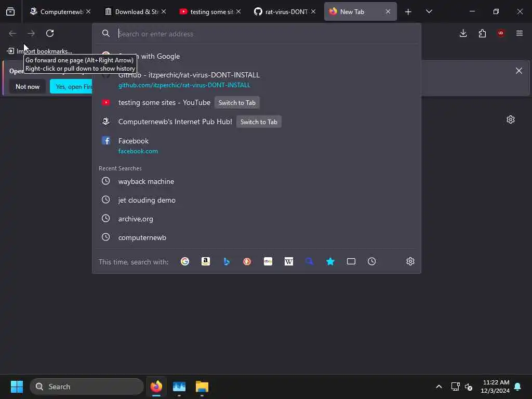Open the Downloads toolbar icon
The width and height of the screenshot is (532, 399).
[463, 33]
